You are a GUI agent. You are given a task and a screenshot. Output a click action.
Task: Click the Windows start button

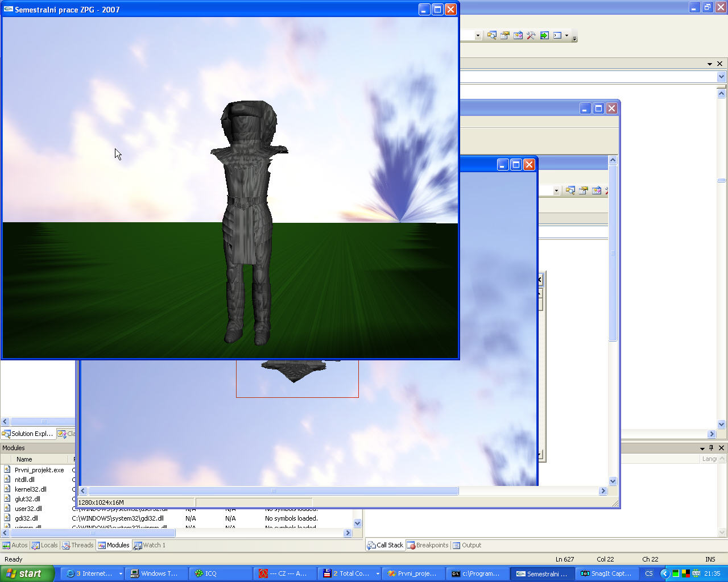click(x=27, y=573)
